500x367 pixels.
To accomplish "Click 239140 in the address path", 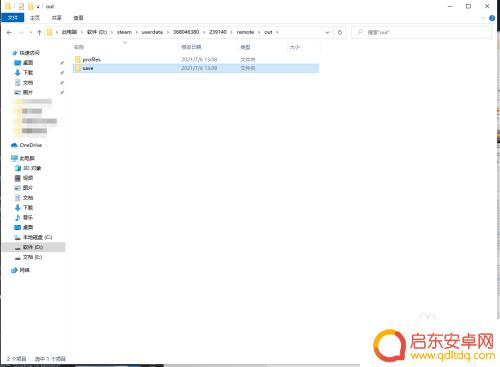I will pyautogui.click(x=218, y=32).
